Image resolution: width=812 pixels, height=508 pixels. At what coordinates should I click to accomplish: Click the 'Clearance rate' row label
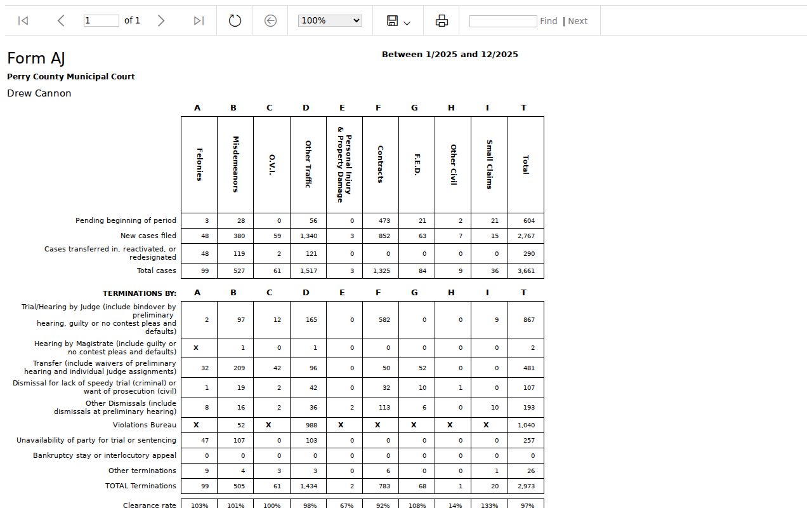(150, 505)
